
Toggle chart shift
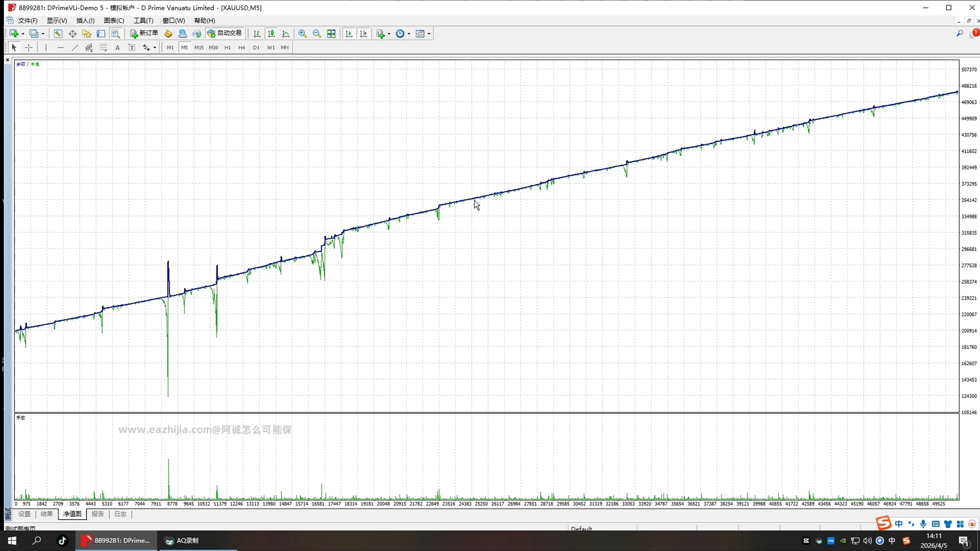pos(363,34)
